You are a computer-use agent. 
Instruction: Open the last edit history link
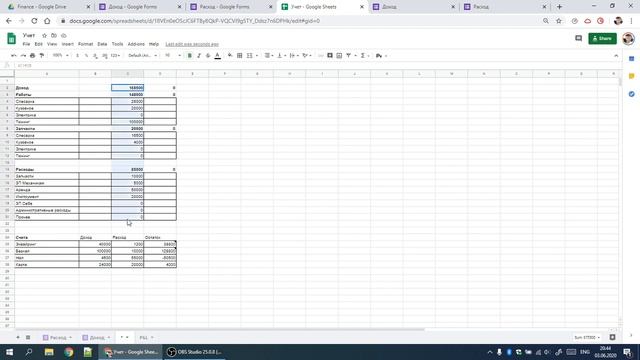click(192, 44)
